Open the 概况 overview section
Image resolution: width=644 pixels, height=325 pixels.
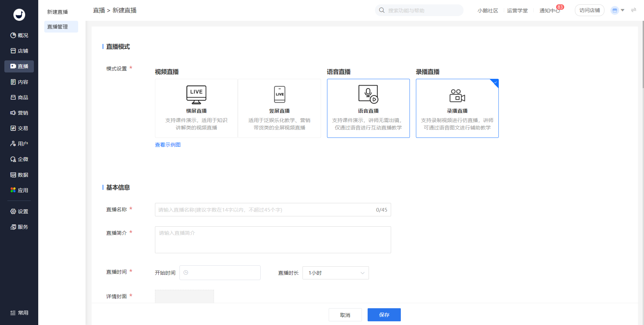[x=19, y=35]
